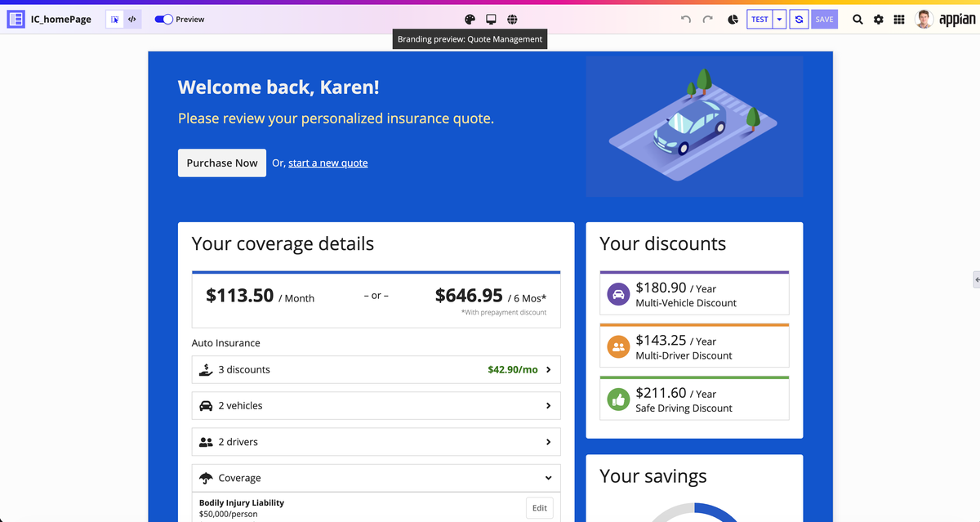
Task: Click the With prepayment discount note
Action: click(504, 312)
